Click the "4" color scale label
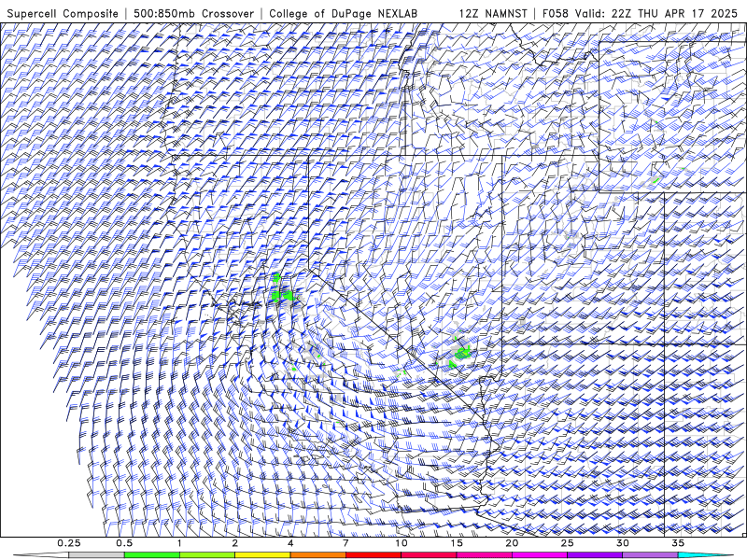 [x=290, y=543]
